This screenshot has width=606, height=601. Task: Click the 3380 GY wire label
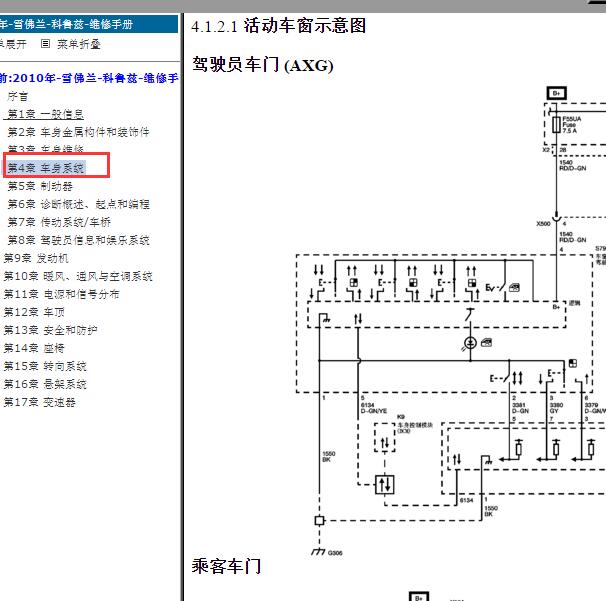(x=557, y=408)
